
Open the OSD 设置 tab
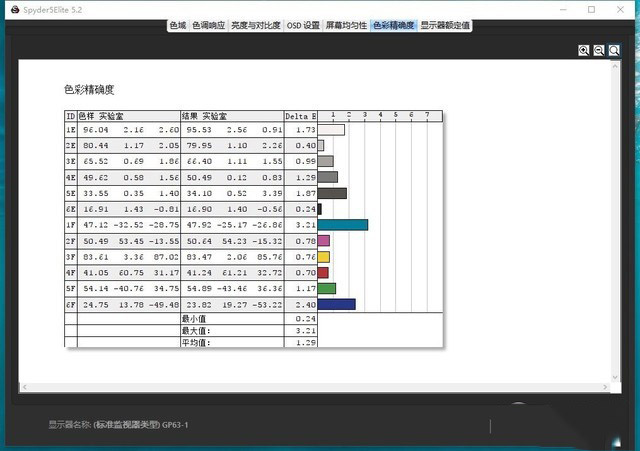click(x=303, y=25)
